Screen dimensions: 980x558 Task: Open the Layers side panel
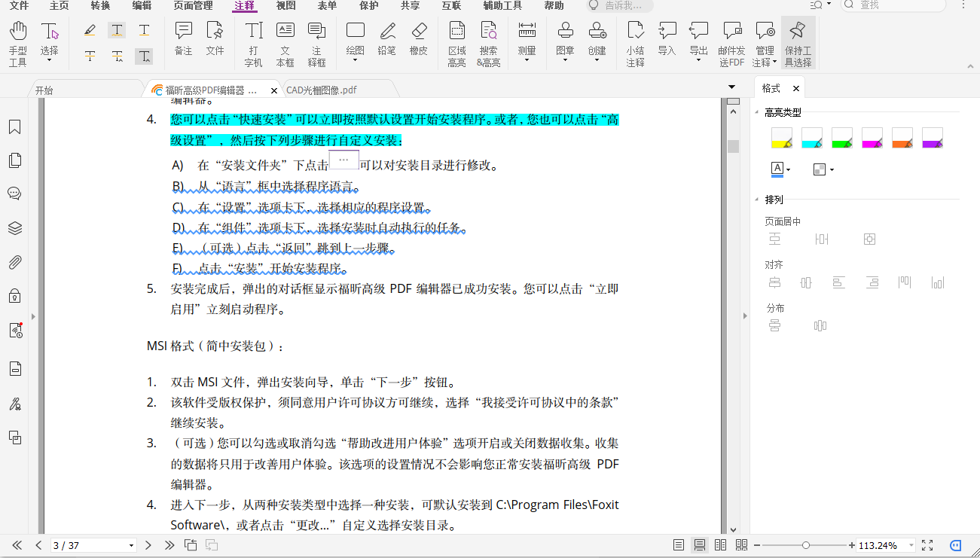14,228
